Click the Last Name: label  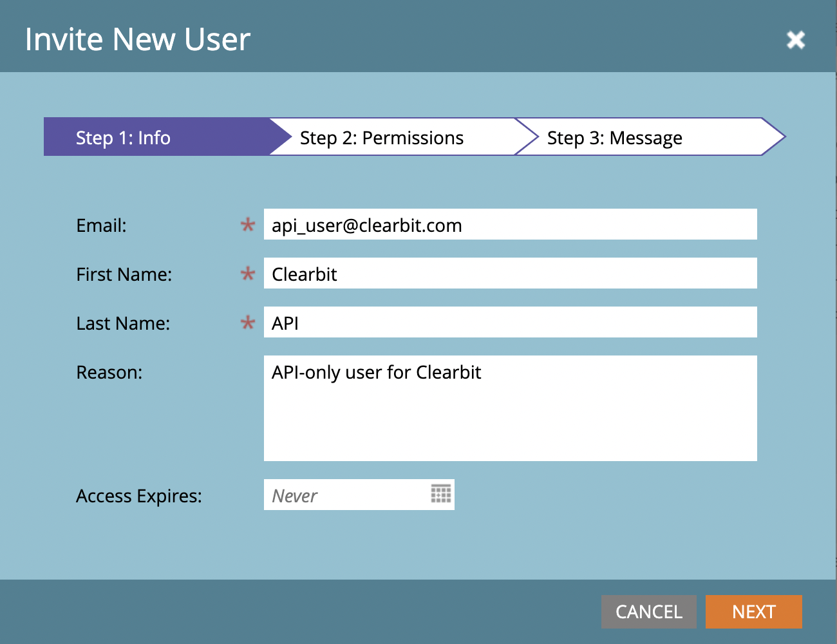click(x=123, y=323)
